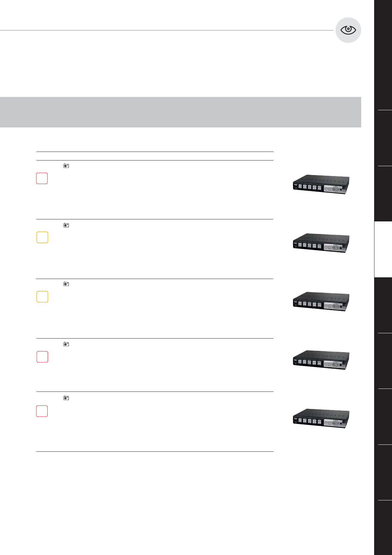Open the third DVR recorder product image
This screenshot has width=392, height=555.
(x=321, y=301)
